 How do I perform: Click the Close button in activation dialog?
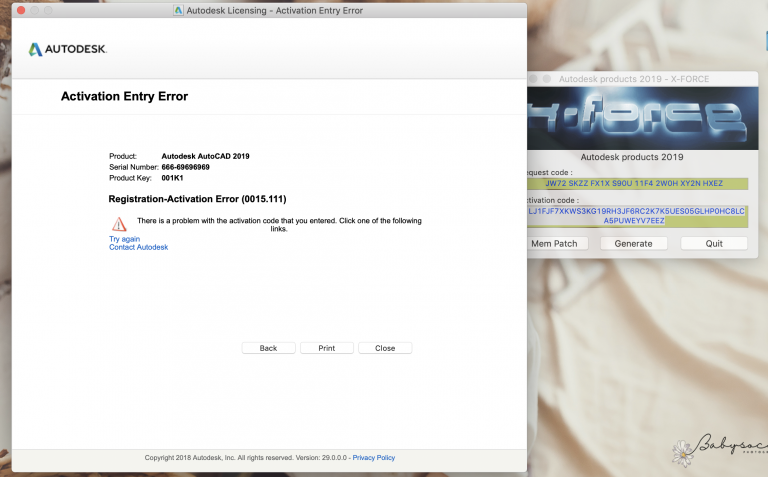[x=385, y=348]
